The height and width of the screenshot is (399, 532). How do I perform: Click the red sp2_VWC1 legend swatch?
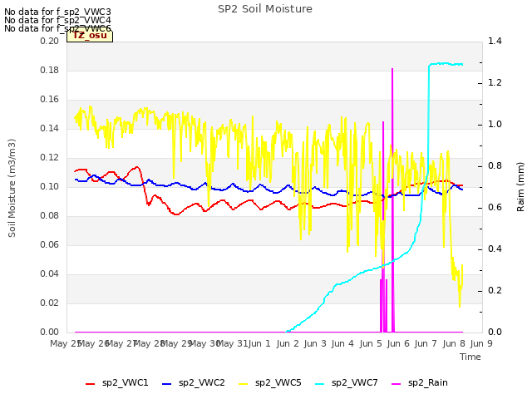(91, 384)
